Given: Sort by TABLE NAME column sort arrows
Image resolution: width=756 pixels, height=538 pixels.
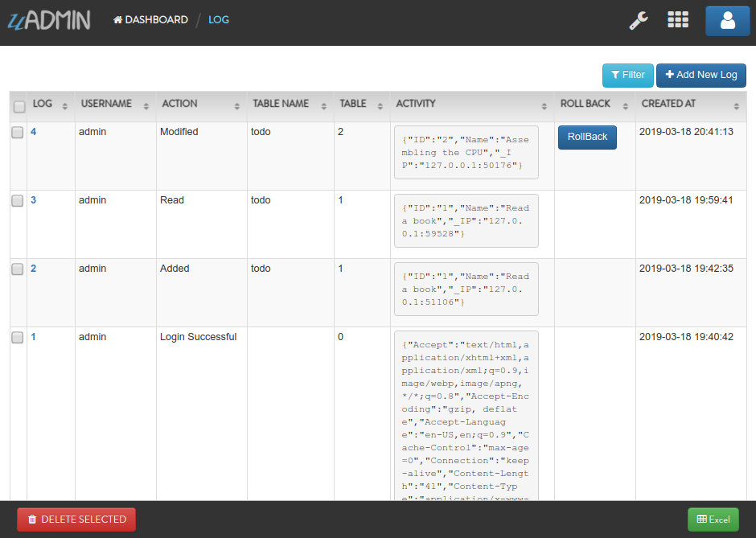Looking at the screenshot, I should (x=323, y=106).
